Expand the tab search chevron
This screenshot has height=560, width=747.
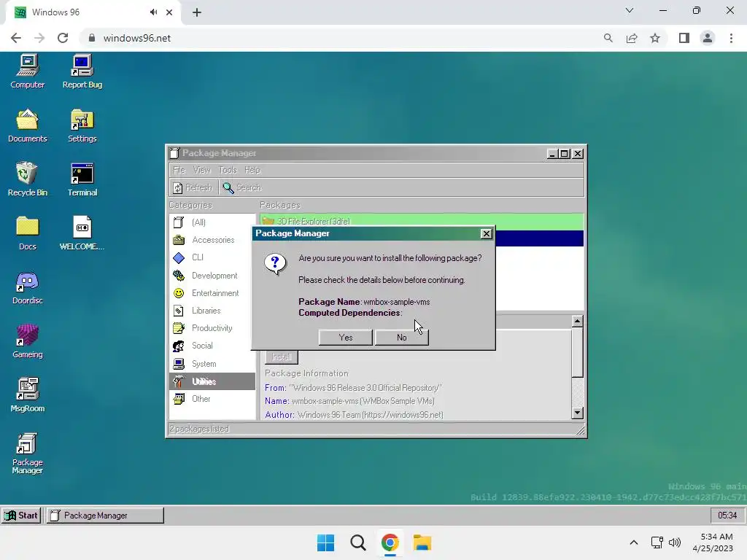[x=630, y=10]
